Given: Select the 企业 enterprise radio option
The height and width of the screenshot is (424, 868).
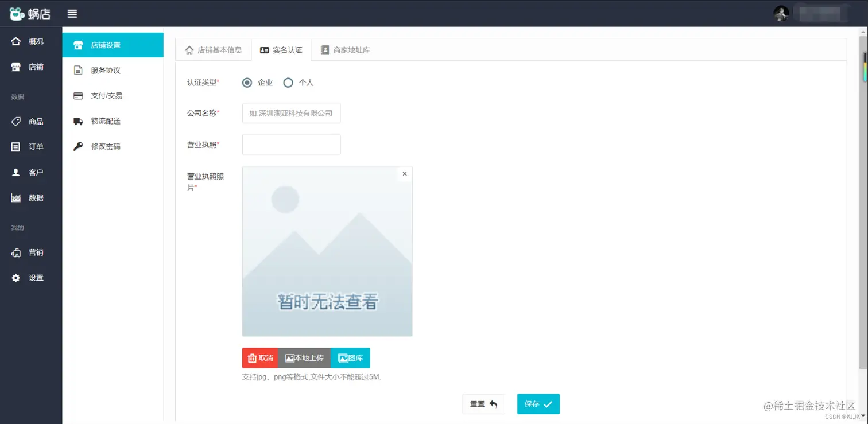Looking at the screenshot, I should (x=247, y=82).
